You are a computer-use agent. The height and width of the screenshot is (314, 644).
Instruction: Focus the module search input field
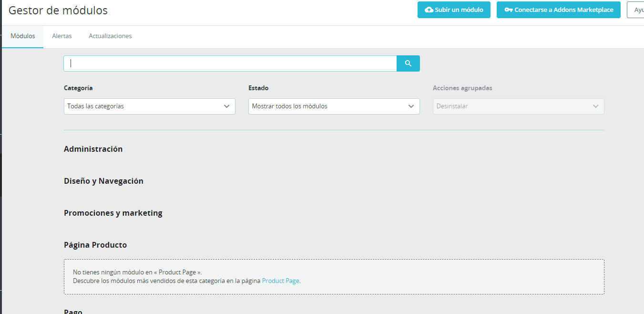(x=230, y=63)
